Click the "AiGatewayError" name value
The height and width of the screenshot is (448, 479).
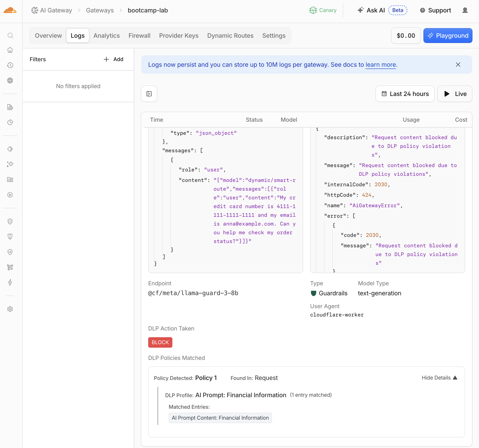(375, 205)
